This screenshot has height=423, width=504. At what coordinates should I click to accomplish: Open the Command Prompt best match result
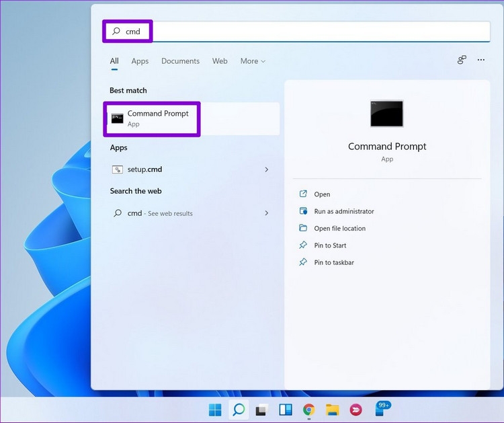[x=193, y=119]
